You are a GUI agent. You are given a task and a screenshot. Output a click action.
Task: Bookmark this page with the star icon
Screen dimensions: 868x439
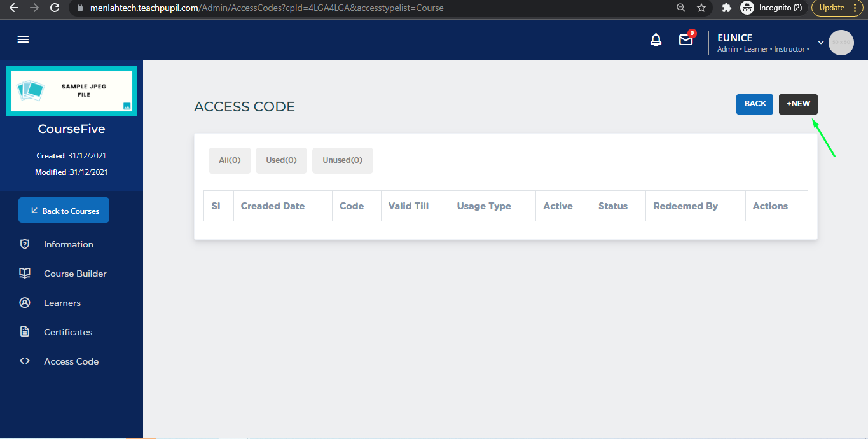click(x=701, y=8)
